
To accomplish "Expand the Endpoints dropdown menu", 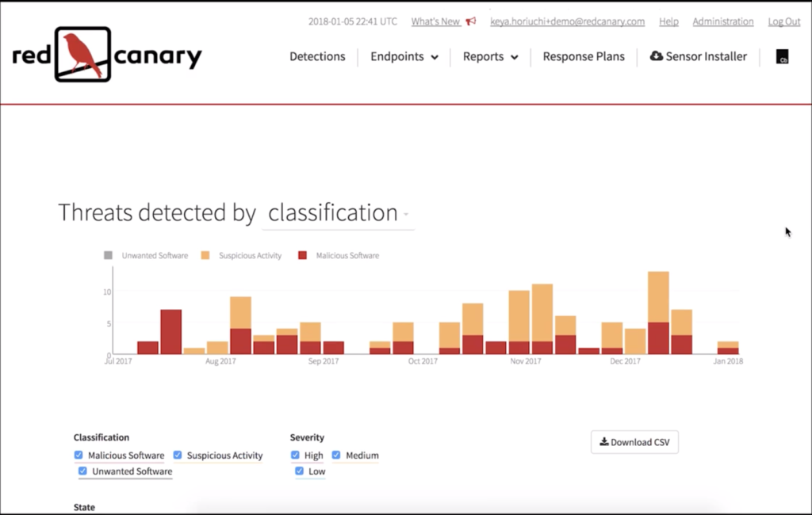I will [404, 57].
